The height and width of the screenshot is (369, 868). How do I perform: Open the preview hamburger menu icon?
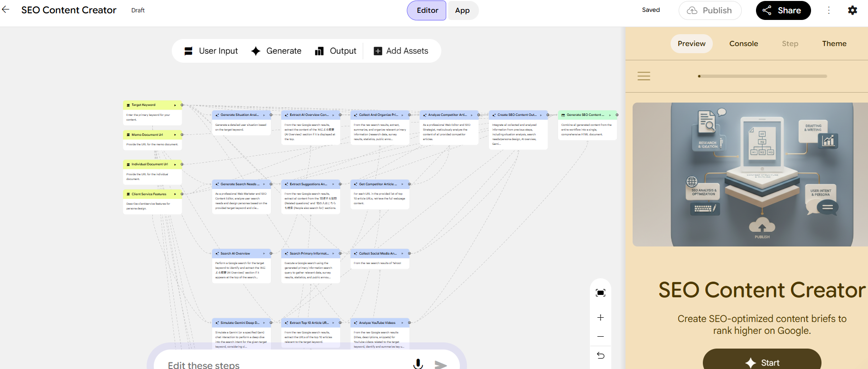pyautogui.click(x=644, y=76)
